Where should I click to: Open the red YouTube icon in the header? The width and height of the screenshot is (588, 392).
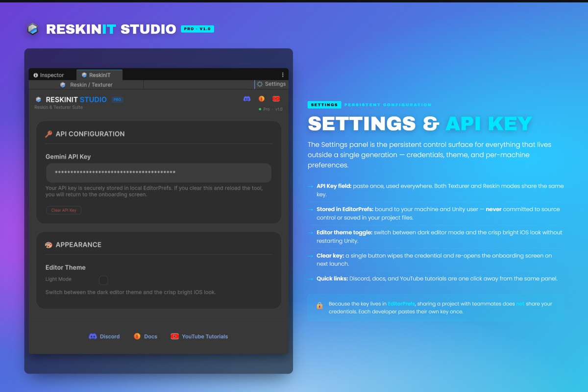click(x=276, y=99)
